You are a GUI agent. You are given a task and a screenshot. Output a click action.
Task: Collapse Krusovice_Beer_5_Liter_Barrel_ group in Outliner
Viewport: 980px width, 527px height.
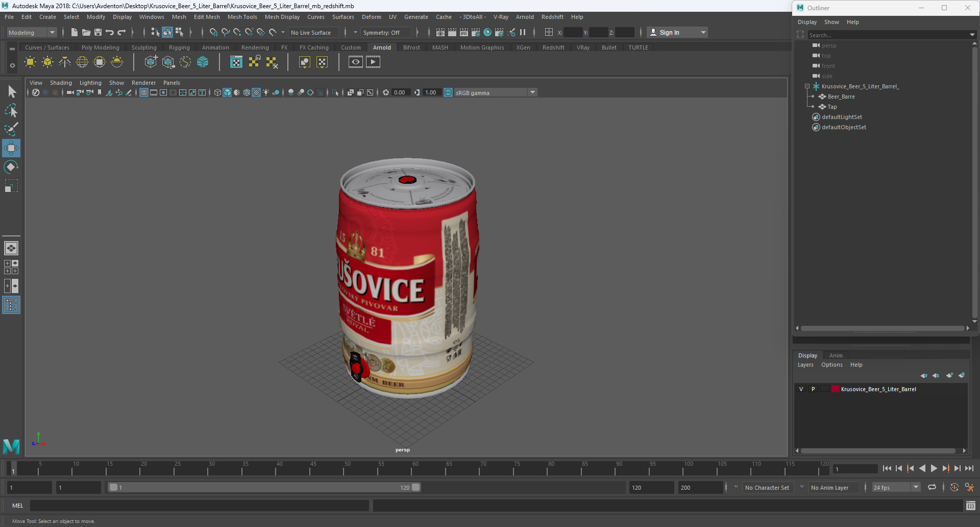807,86
